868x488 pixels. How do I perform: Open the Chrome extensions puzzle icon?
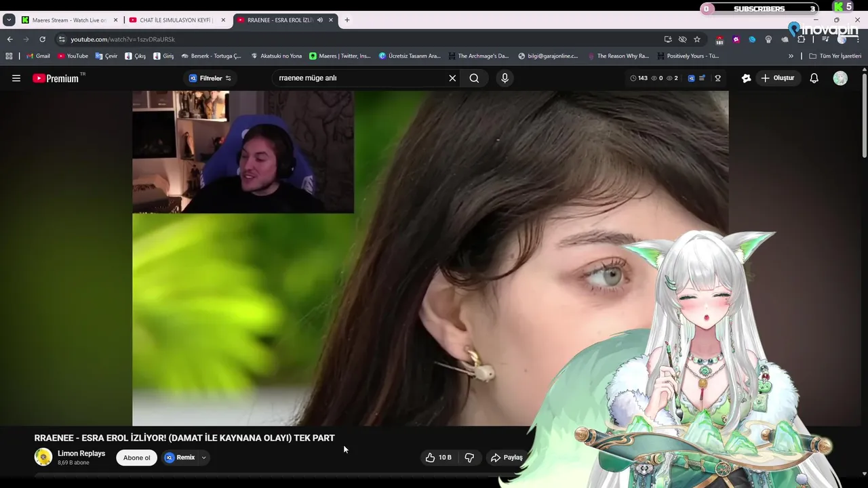pos(801,39)
